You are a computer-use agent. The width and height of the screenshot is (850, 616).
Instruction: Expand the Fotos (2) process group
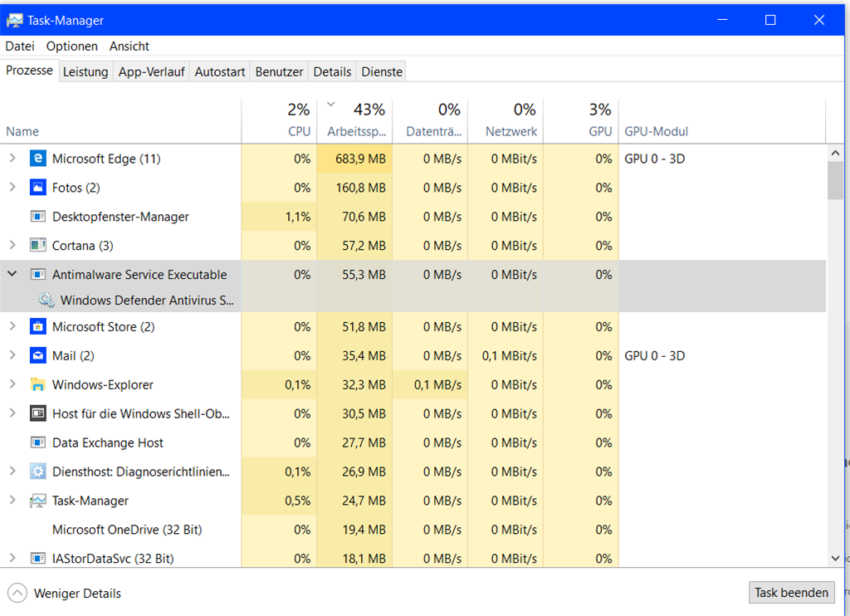point(12,187)
